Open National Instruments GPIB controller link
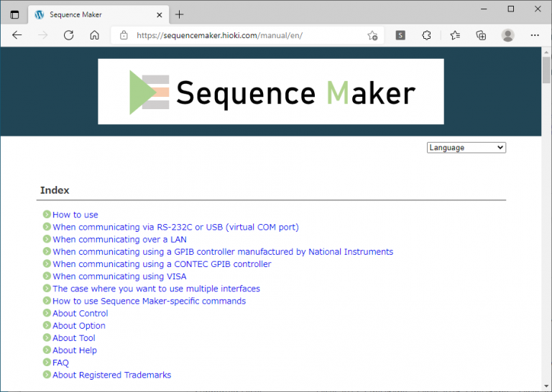Viewport: 552px width, 392px height. tap(223, 252)
